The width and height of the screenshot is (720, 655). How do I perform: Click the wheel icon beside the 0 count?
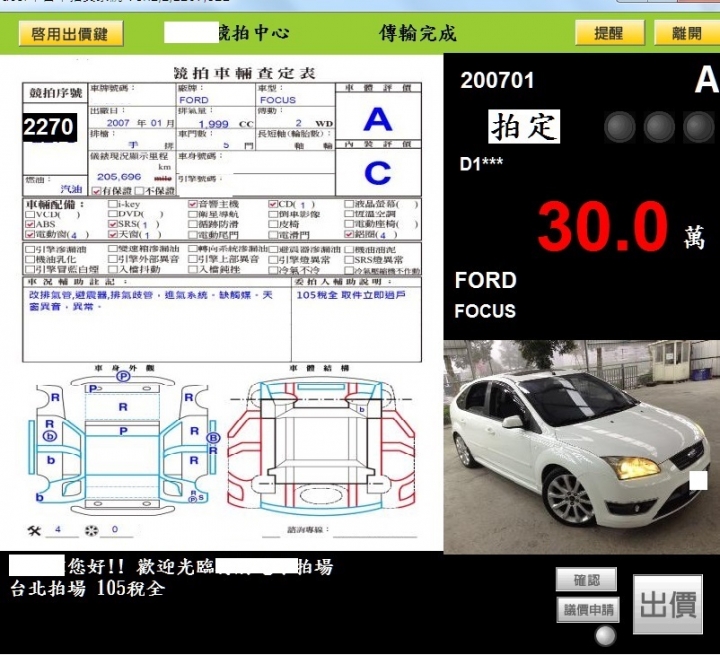(91, 531)
